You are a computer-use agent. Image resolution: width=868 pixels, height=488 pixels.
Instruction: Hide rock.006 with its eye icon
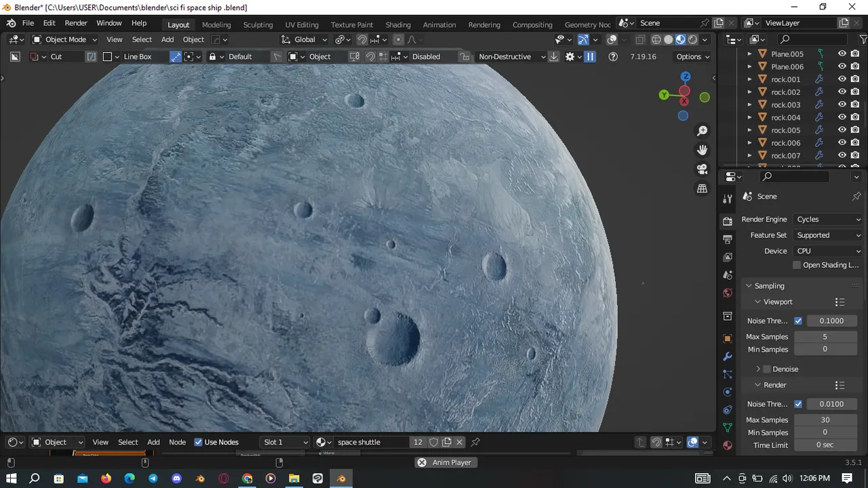point(842,143)
